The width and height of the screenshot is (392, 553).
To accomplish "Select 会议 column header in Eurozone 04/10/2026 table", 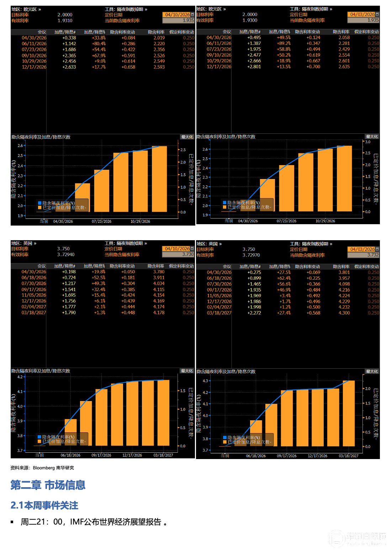I will point(42,32).
